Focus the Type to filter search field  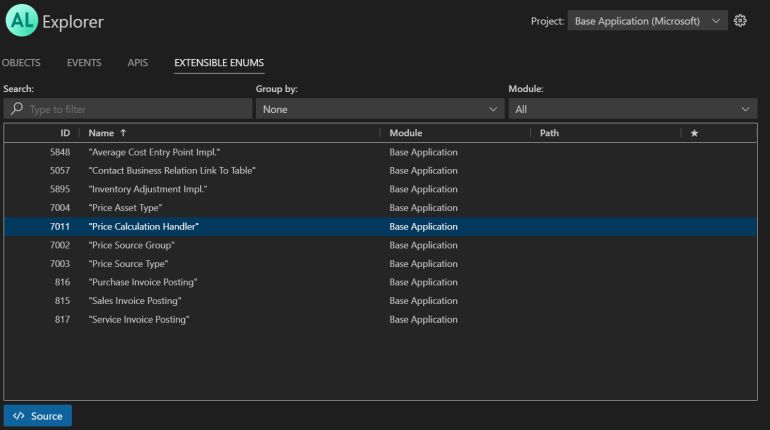tap(128, 109)
